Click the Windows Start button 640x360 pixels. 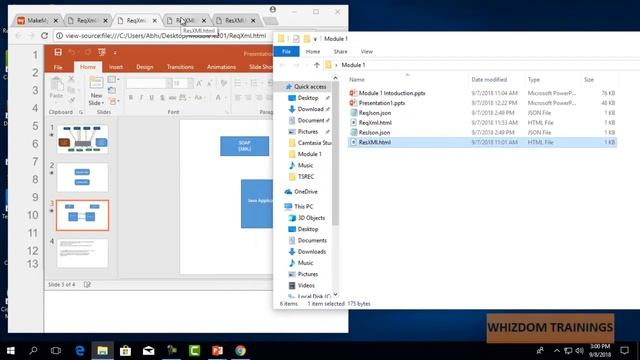(x=11, y=351)
